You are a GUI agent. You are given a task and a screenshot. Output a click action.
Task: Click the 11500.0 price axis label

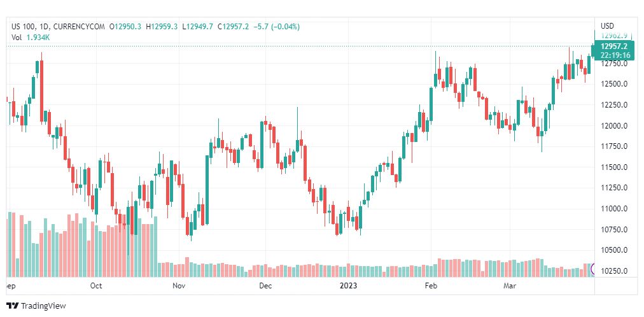[x=614, y=167]
